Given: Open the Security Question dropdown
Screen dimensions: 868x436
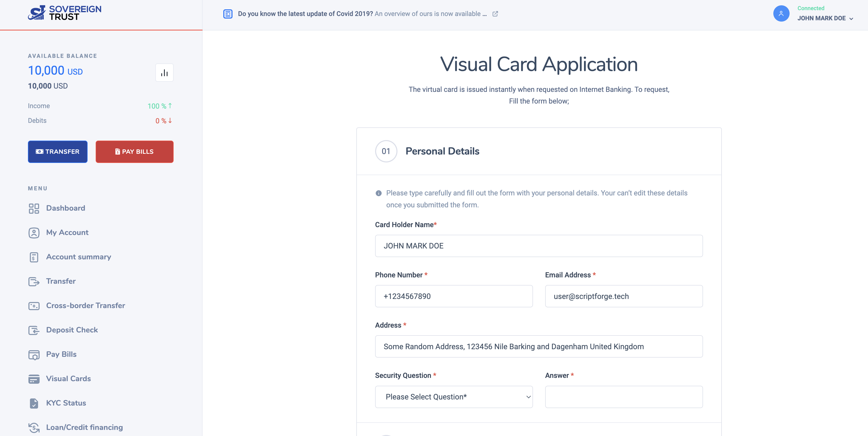Looking at the screenshot, I should 454,397.
